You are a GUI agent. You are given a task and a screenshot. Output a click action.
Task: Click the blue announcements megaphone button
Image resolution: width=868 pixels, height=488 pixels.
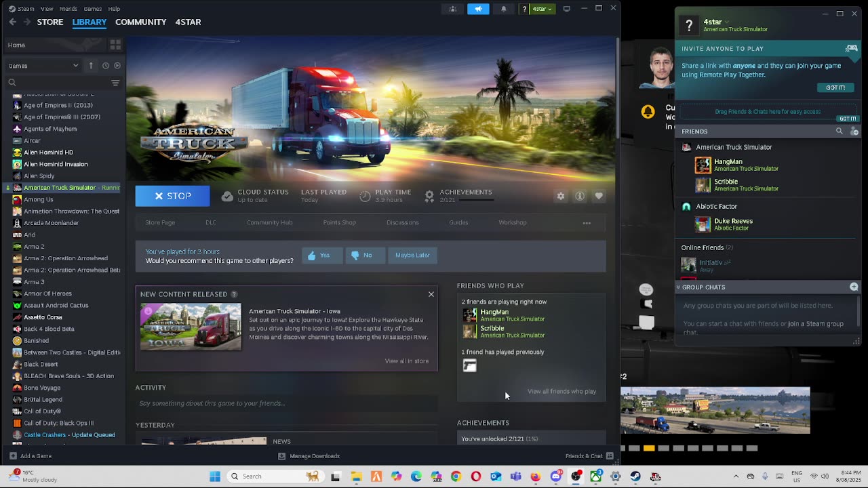tap(478, 9)
